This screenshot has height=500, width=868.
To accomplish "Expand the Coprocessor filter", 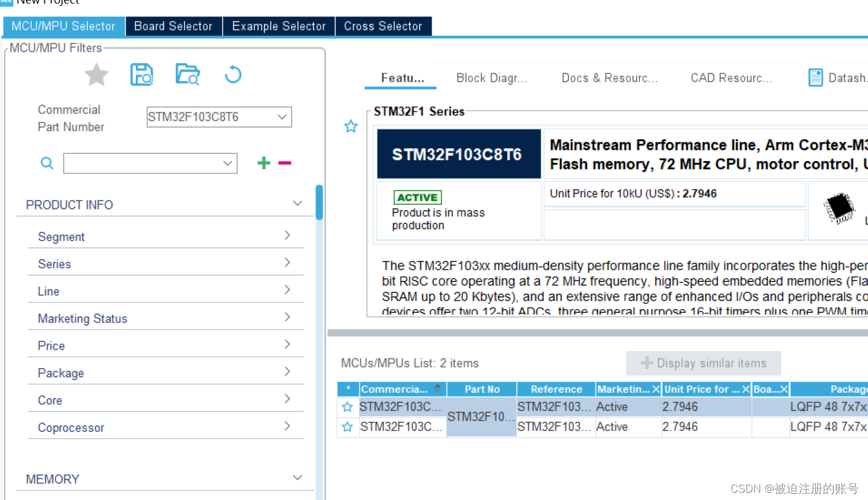I will (288, 426).
